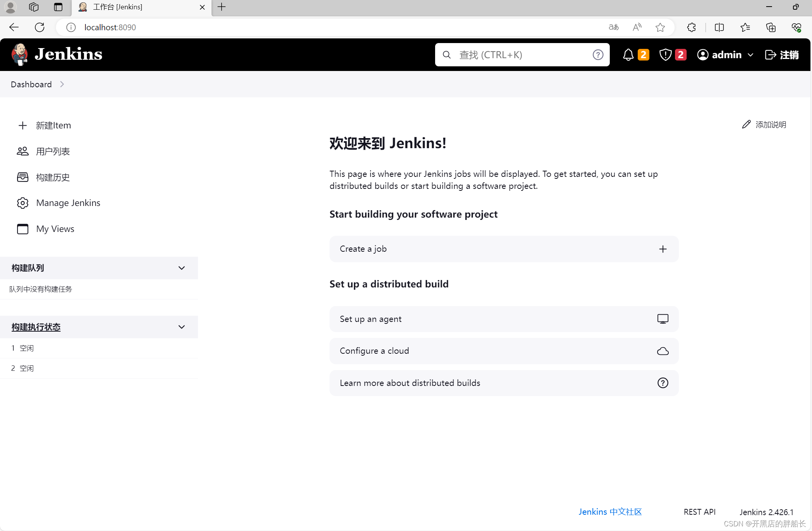The image size is (812, 531).
Task: Click the search magnifier icon
Action: 447,55
